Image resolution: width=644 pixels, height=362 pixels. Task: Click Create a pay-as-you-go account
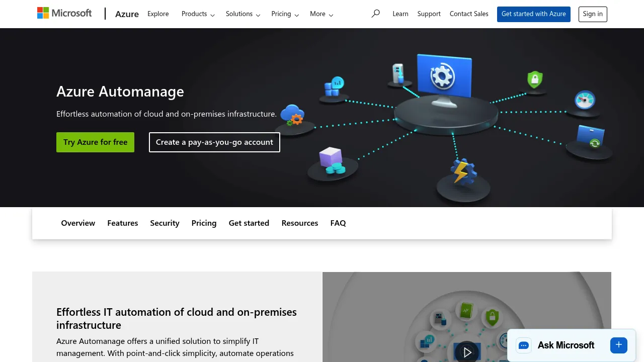click(x=214, y=142)
